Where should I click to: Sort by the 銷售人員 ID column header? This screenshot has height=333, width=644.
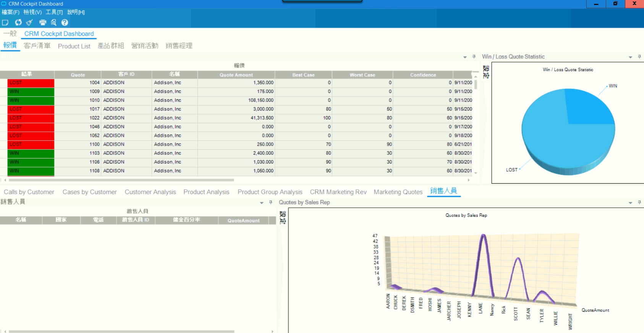click(x=136, y=220)
